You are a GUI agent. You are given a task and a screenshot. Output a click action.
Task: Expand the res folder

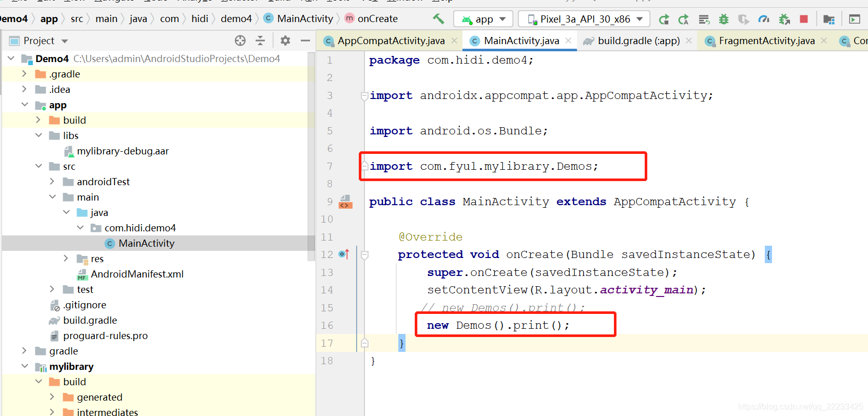[66, 259]
